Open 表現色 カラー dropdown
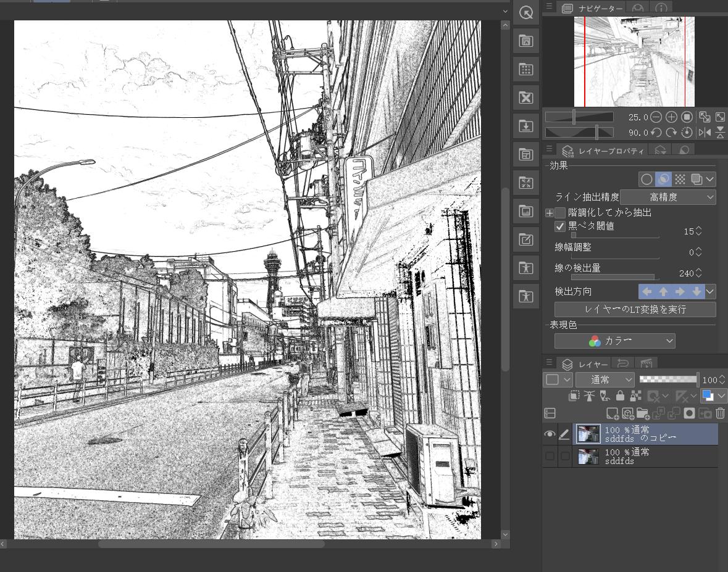 615,341
